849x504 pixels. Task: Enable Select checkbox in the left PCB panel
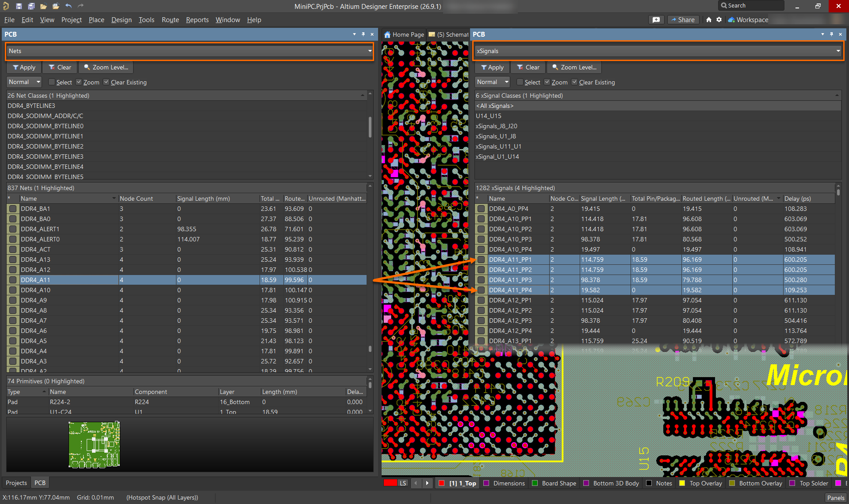pyautogui.click(x=52, y=82)
